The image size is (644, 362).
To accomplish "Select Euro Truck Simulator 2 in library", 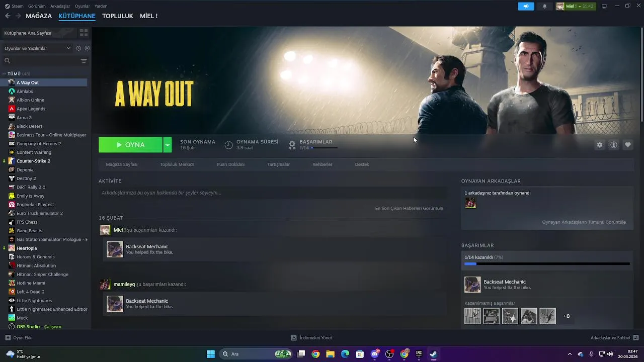I will [40, 213].
